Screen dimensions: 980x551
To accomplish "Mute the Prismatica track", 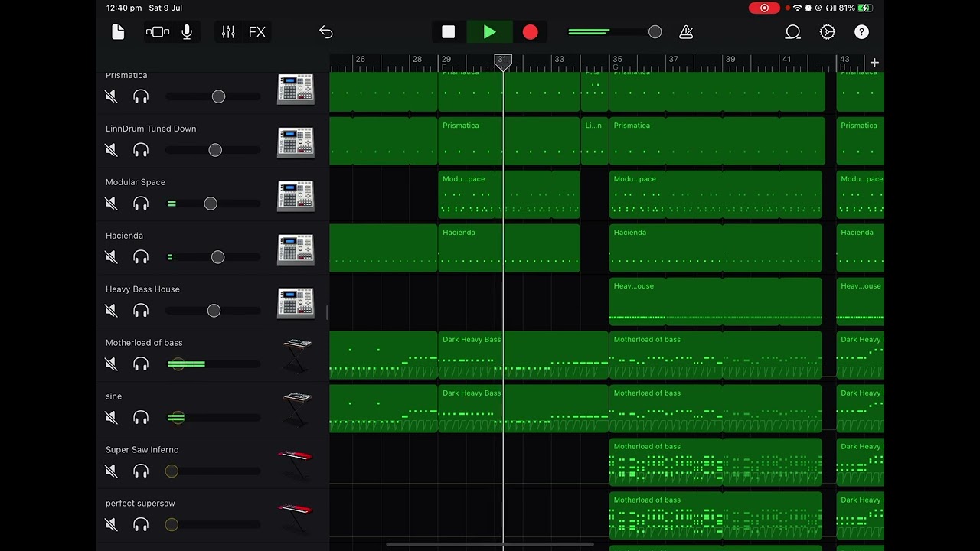I will 112,96.
